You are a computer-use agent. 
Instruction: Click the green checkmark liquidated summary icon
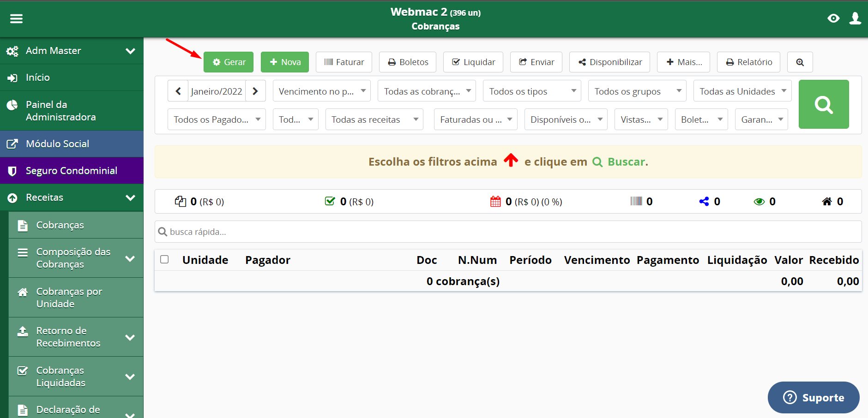click(330, 201)
